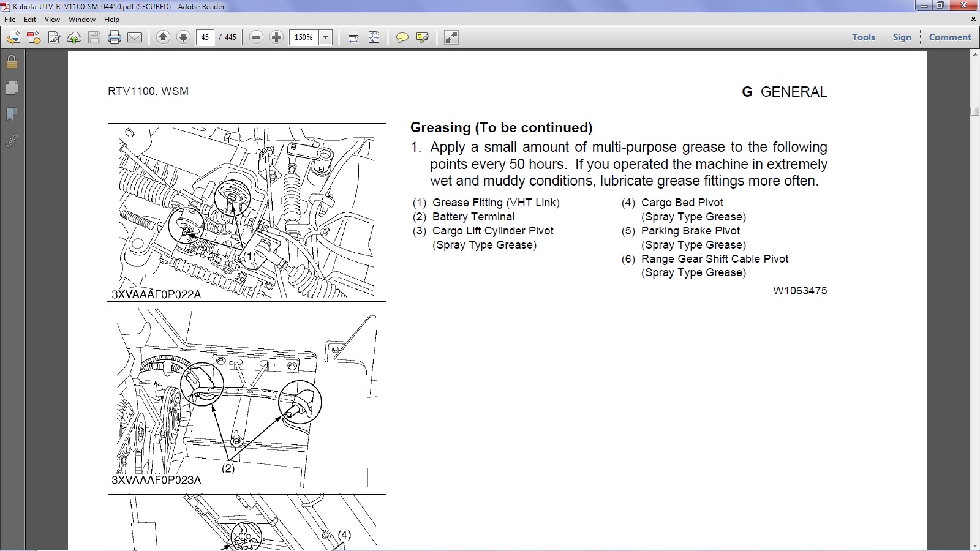Click the 'Cargo Lift Cylinder Pivot' legend entry
The image size is (980, 551).
(x=492, y=231)
